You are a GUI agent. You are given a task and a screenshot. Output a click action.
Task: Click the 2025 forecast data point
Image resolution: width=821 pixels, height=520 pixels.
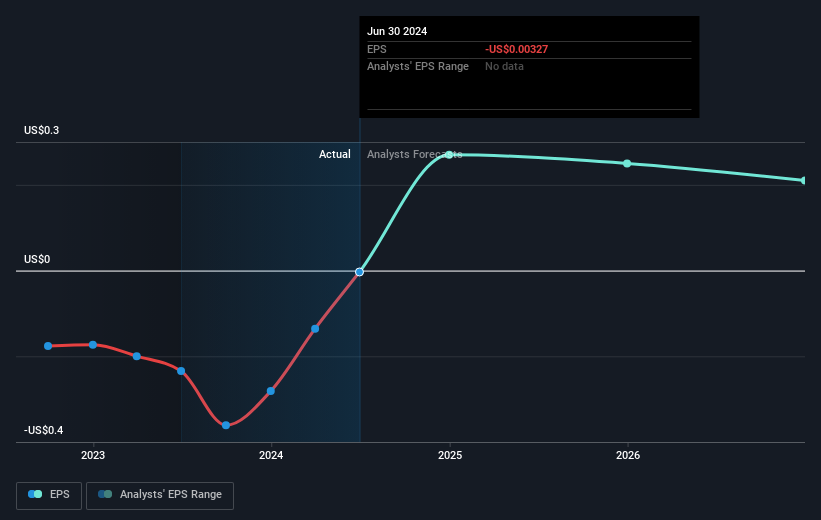click(449, 154)
